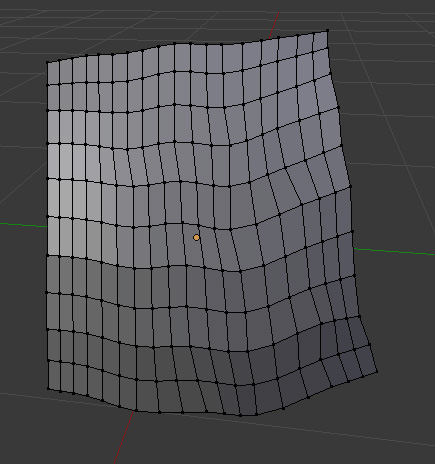Click the orange object origin dot

[196, 238]
